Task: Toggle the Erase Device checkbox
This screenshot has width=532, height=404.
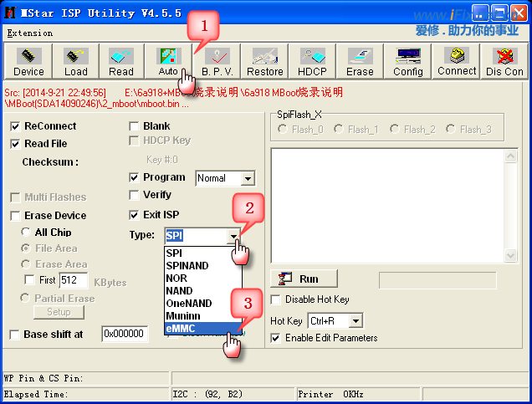Action: [16, 216]
